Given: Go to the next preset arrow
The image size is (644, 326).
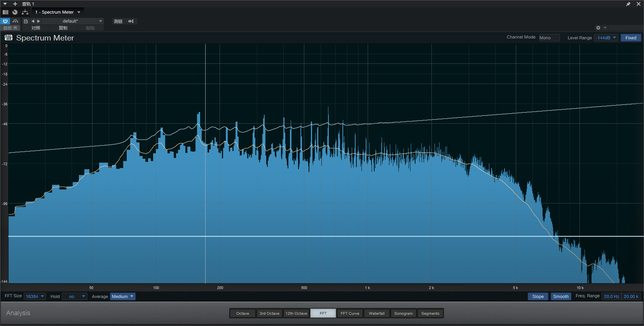Looking at the screenshot, I should click(x=38, y=21).
